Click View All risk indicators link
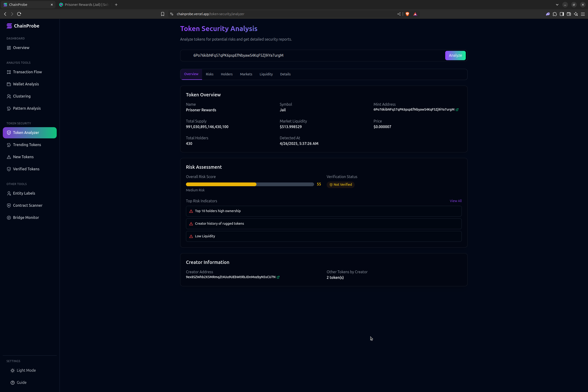 [455, 201]
